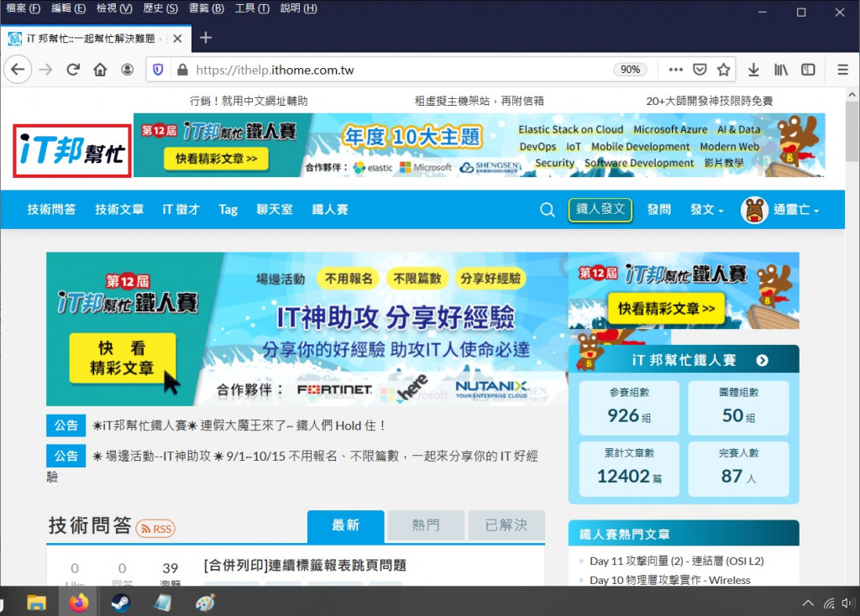Close the iT 邦幫忙 browser tab
Image resolution: width=860 pixels, height=616 pixels.
(x=177, y=39)
